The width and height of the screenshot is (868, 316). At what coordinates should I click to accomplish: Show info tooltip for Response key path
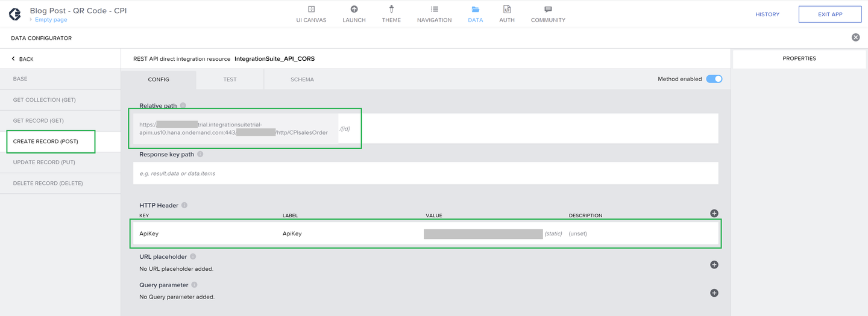(x=200, y=154)
